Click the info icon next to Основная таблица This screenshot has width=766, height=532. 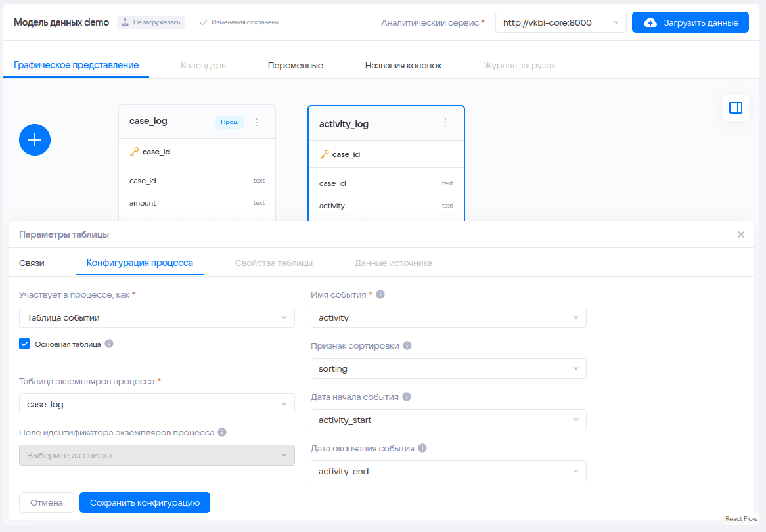(x=110, y=344)
